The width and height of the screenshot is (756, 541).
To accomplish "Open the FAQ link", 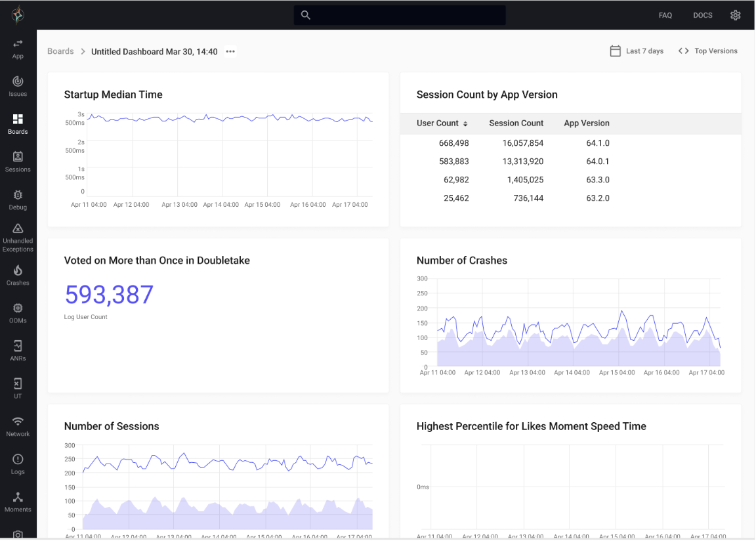I will 665,16.
